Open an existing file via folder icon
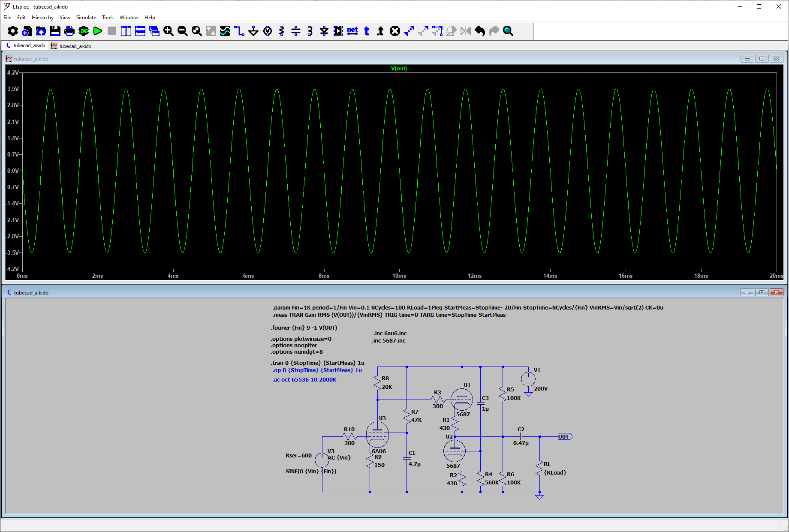Screen dimensions: 789x532 pyautogui.click(x=41, y=31)
